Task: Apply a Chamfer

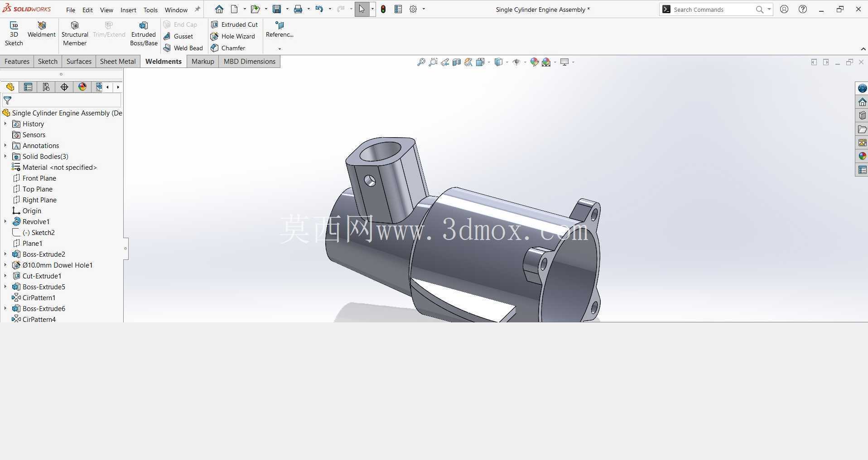Action: (228, 48)
